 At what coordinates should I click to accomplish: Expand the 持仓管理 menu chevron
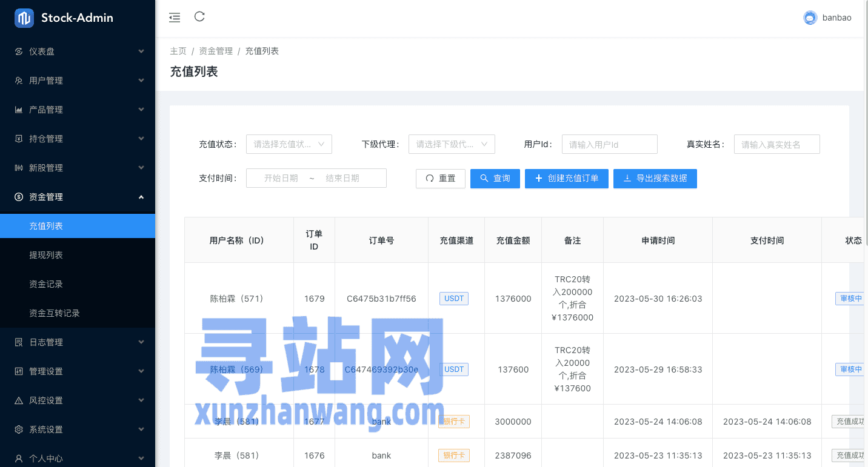tap(141, 139)
